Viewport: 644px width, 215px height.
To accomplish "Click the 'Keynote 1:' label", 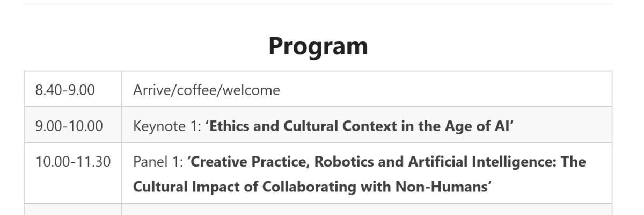I will coord(167,126).
